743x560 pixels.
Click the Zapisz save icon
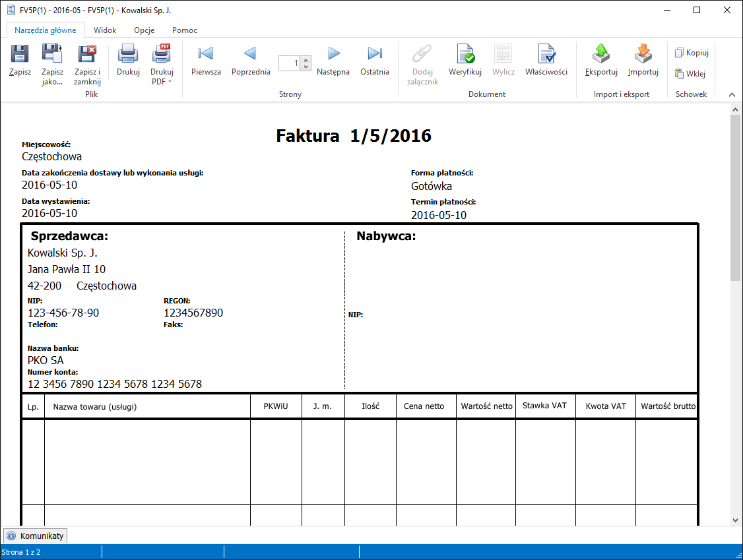click(x=20, y=55)
